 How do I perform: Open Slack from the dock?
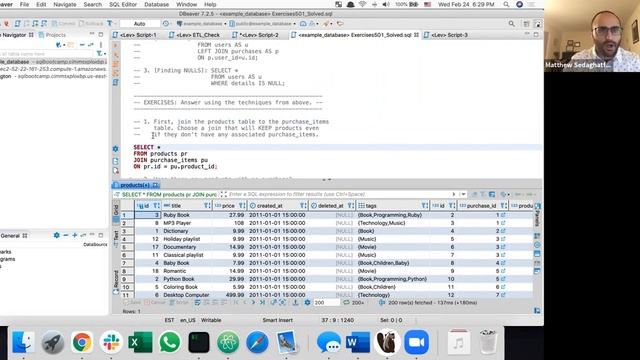point(111,342)
